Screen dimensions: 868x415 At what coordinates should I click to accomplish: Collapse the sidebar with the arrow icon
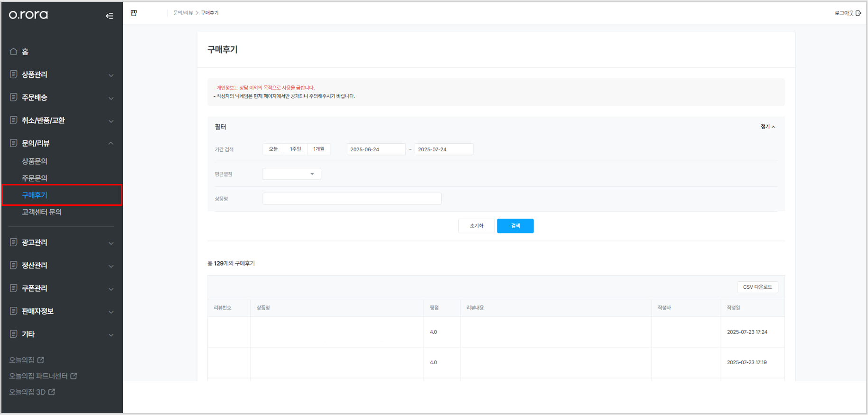pos(109,16)
